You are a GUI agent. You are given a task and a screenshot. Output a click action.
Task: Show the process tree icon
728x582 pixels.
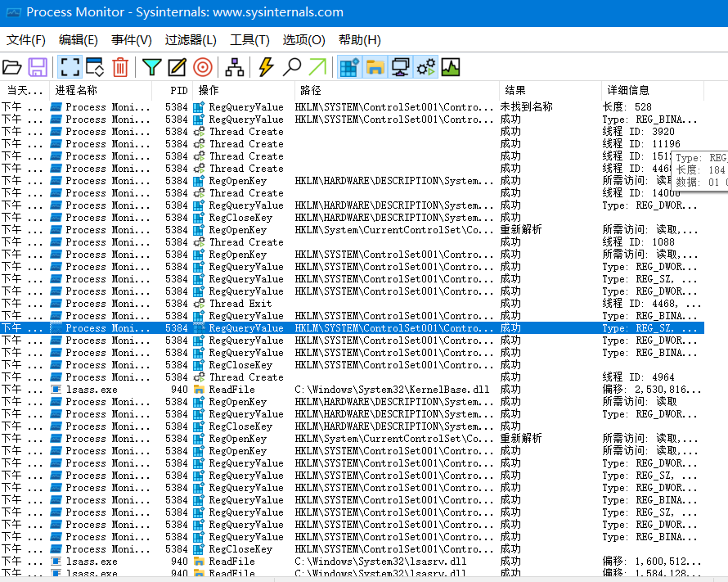235,67
